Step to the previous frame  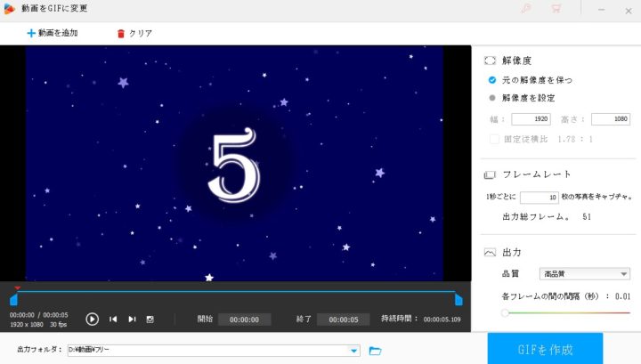click(113, 319)
